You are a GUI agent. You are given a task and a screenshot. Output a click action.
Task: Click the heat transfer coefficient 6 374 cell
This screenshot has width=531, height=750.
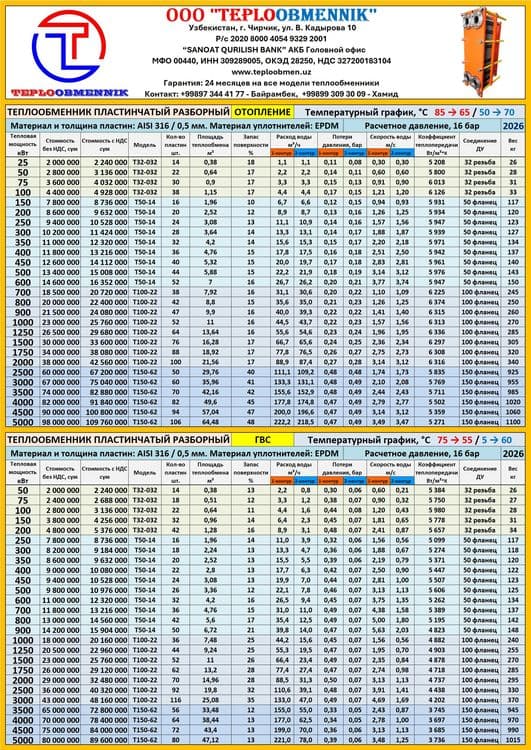(x=436, y=302)
